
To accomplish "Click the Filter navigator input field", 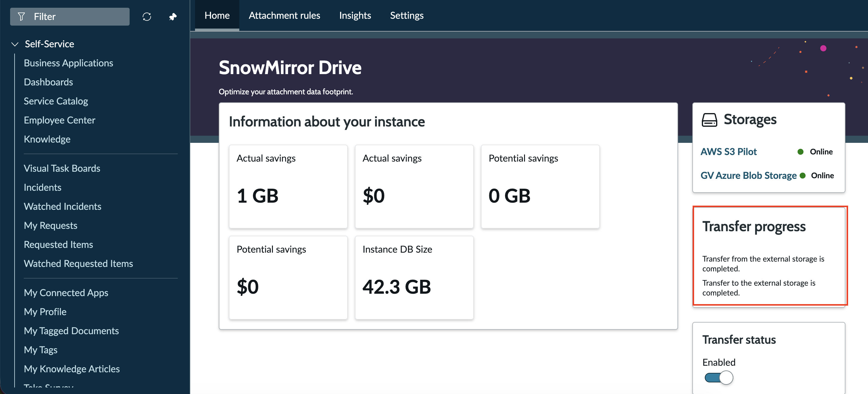I will click(x=70, y=17).
